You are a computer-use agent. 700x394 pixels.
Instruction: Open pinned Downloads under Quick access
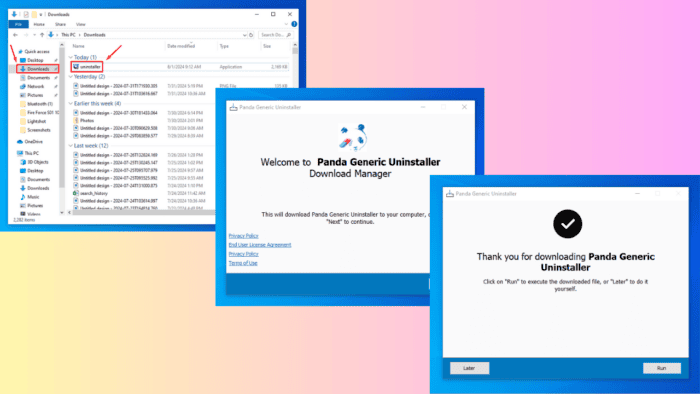(38, 69)
